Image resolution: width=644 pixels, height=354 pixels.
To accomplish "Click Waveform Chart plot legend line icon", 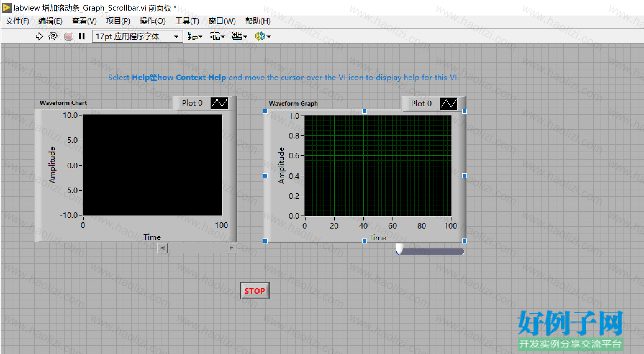I will tap(220, 103).
